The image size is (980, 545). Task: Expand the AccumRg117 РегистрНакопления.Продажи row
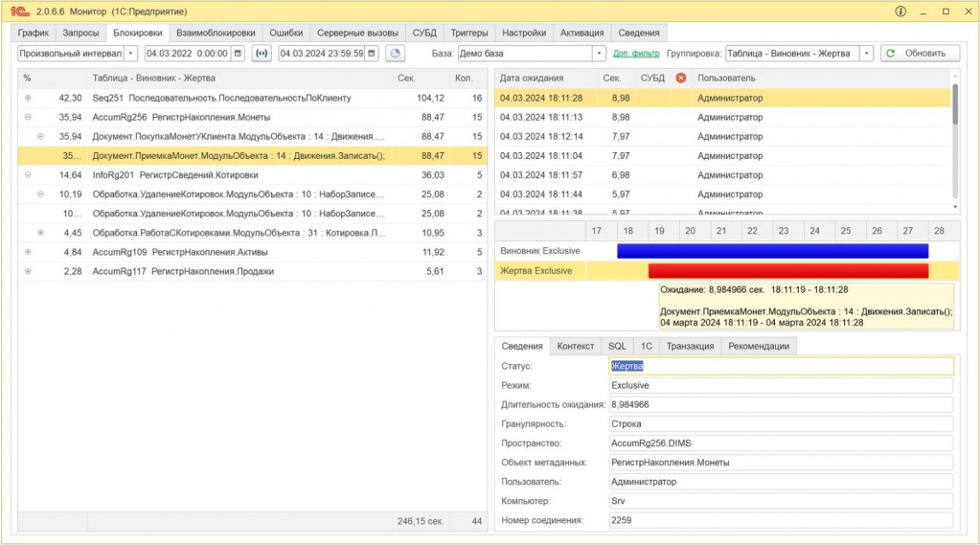(x=28, y=271)
